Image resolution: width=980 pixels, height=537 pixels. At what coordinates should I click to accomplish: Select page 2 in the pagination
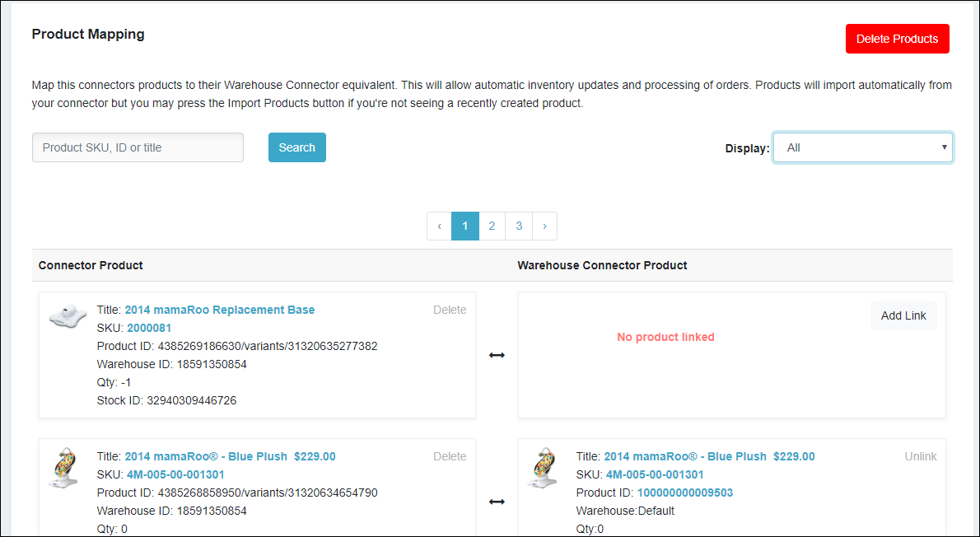tap(492, 226)
